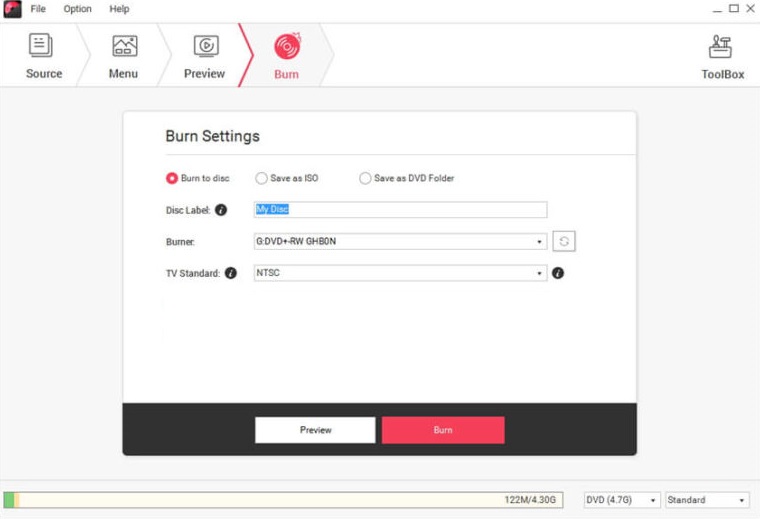Show info next to Disc Label
This screenshot has width=760, height=519.
pos(221,210)
